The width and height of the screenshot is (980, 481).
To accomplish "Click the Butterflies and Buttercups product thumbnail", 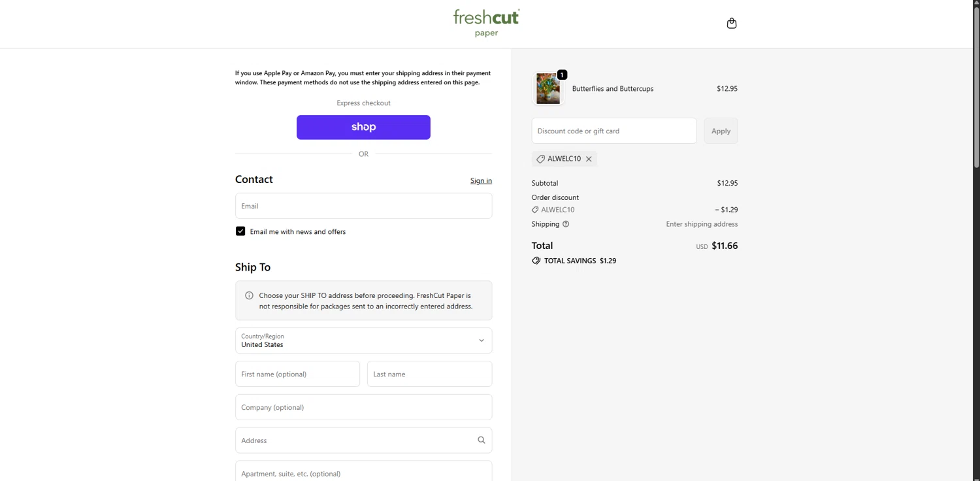I will tap(548, 89).
